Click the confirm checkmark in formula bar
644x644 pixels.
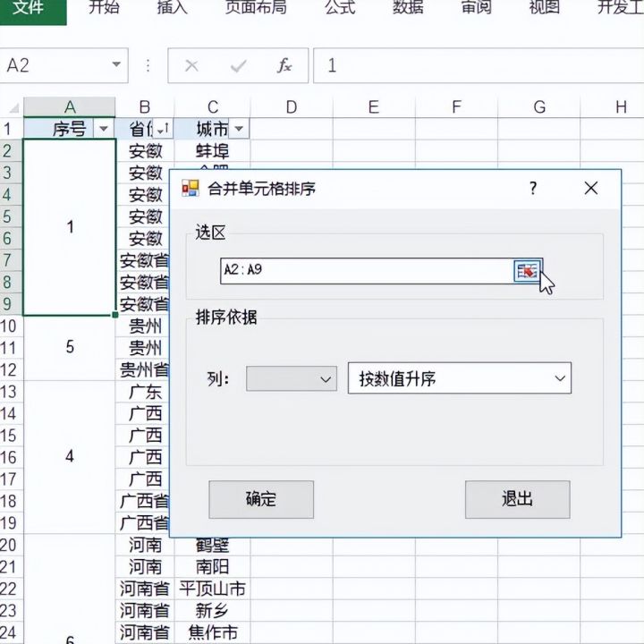point(238,65)
